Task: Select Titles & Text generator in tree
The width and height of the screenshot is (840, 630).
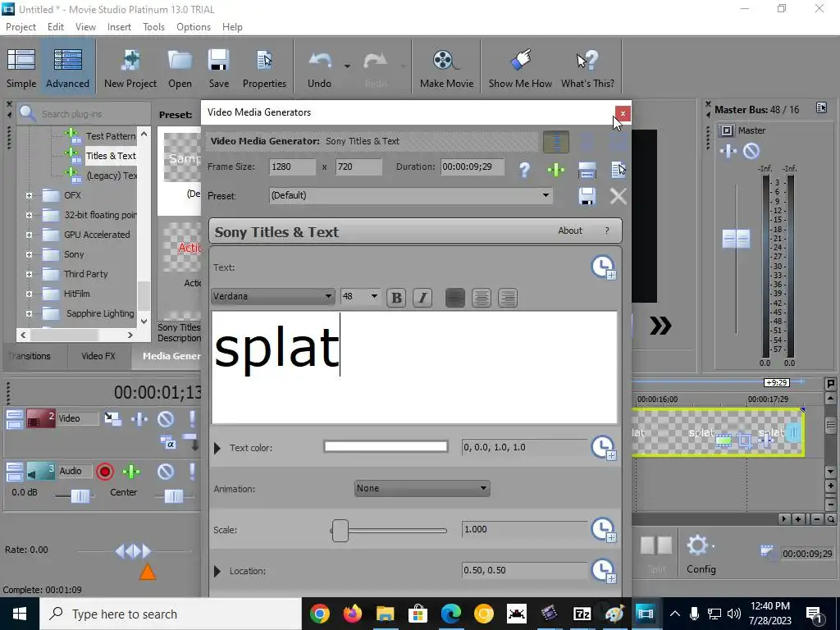Action: (x=111, y=156)
